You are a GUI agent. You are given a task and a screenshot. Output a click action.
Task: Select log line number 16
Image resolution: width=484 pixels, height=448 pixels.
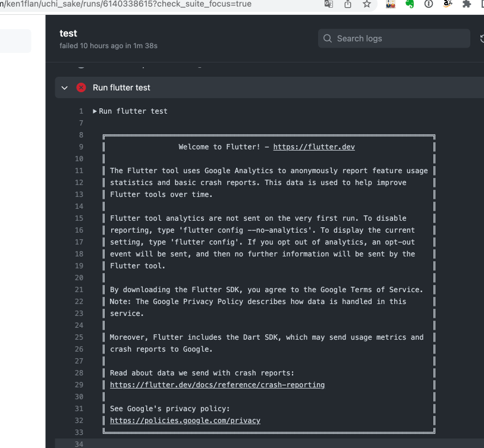(79, 230)
